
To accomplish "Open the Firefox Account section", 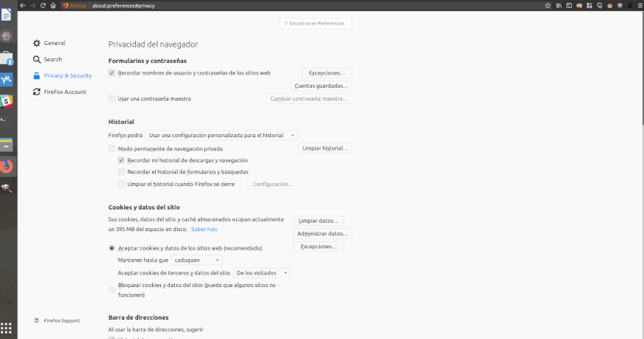I will coord(64,92).
